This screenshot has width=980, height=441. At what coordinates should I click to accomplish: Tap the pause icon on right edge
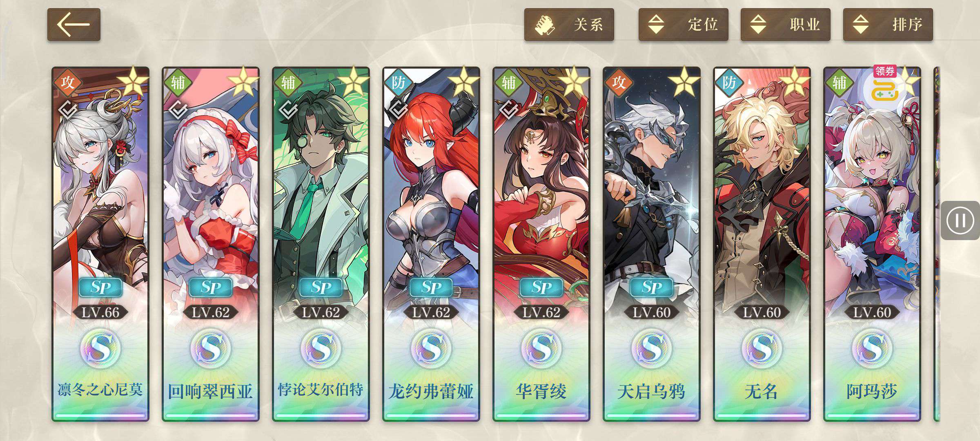960,220
